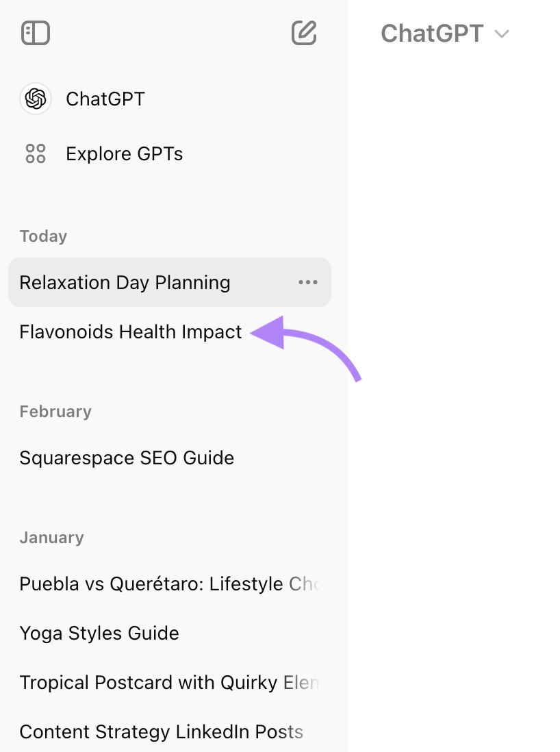Image resolution: width=560 pixels, height=752 pixels.
Task: Select ChatGPT from the sidebar menu
Action: [x=104, y=99]
